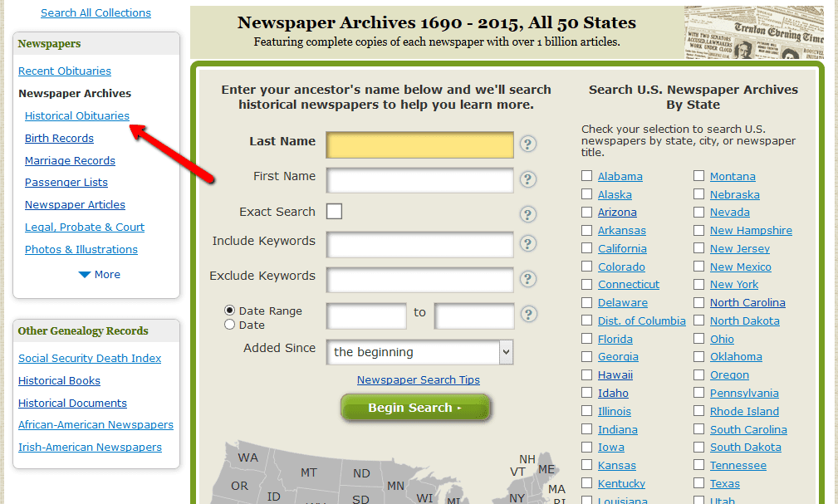The image size is (838, 504).
Task: Open Legal, Probate & Court section
Action: click(85, 228)
